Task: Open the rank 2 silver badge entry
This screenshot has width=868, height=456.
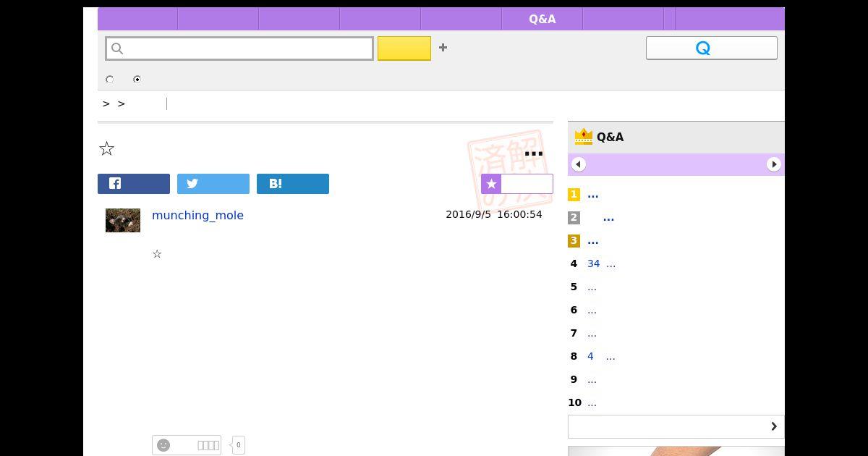Action: point(608,217)
